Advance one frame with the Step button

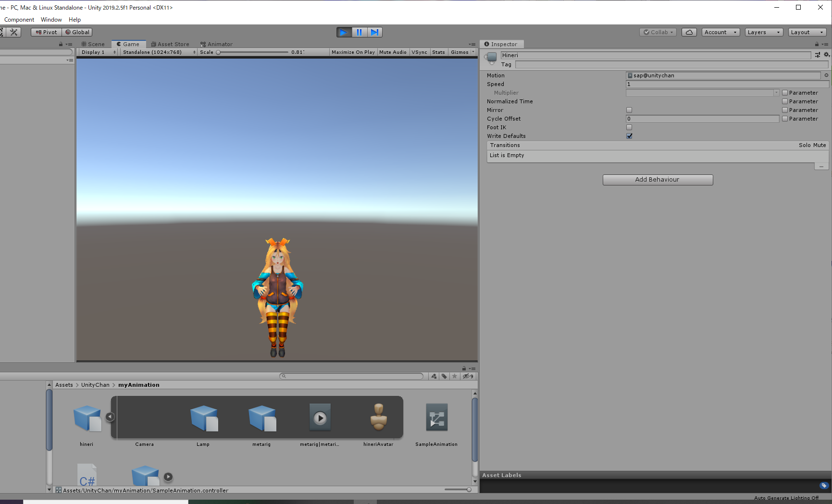tap(375, 32)
